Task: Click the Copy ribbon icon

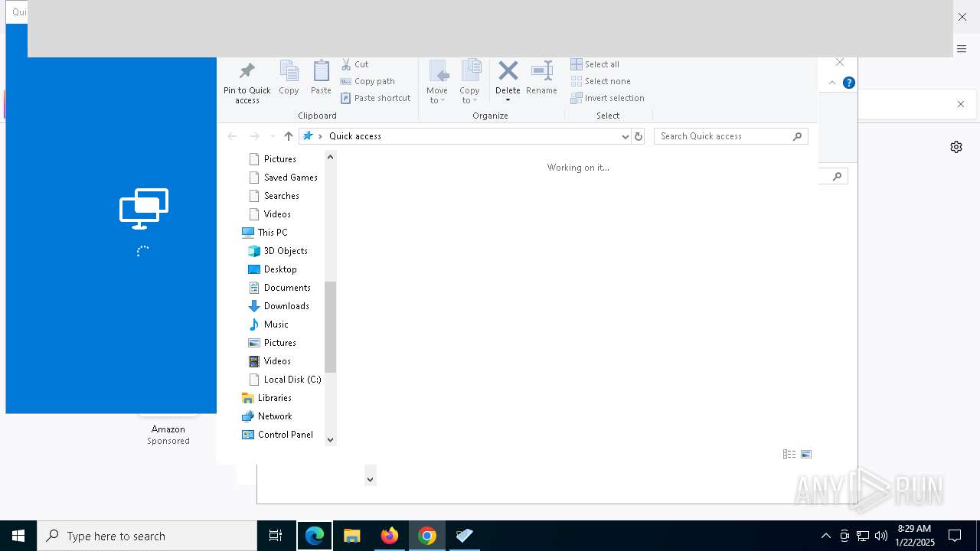Action: point(289,77)
